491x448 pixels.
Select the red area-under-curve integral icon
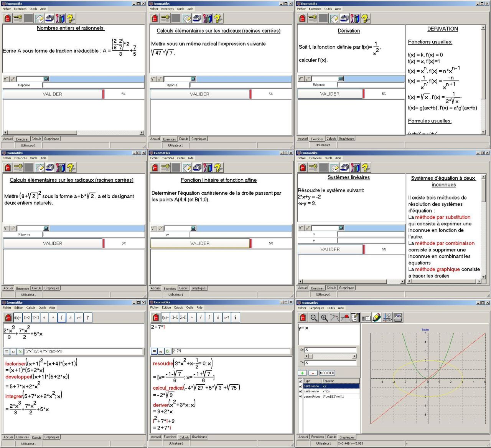click(345, 317)
